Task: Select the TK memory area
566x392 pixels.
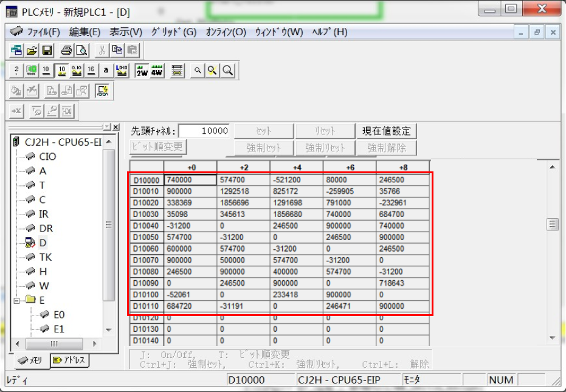Action: (46, 257)
